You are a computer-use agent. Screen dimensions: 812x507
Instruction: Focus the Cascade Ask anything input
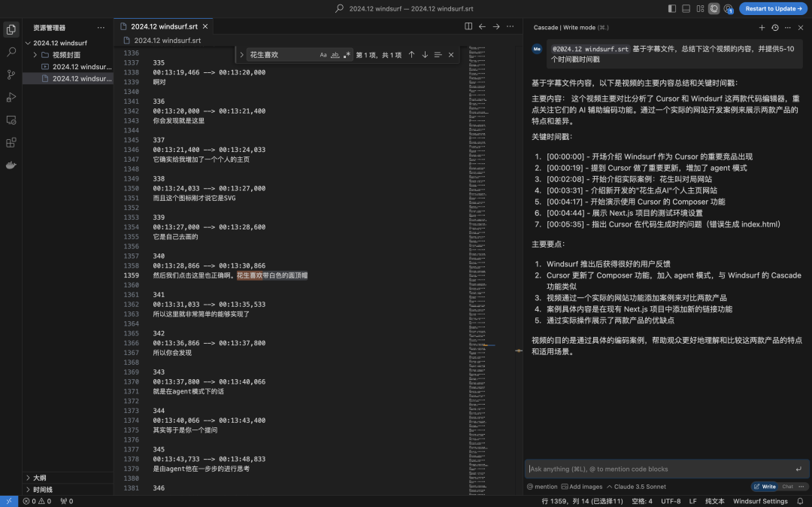click(658, 469)
